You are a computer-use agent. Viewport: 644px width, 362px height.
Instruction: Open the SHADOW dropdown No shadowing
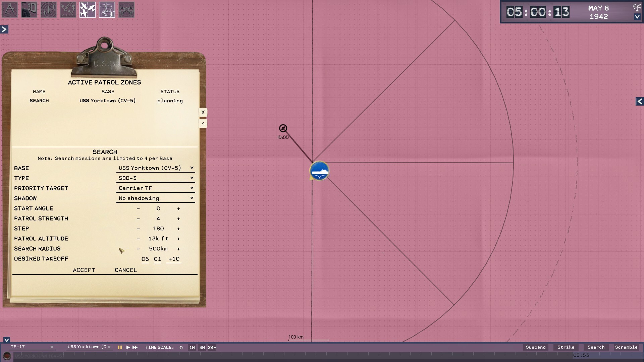(x=156, y=198)
